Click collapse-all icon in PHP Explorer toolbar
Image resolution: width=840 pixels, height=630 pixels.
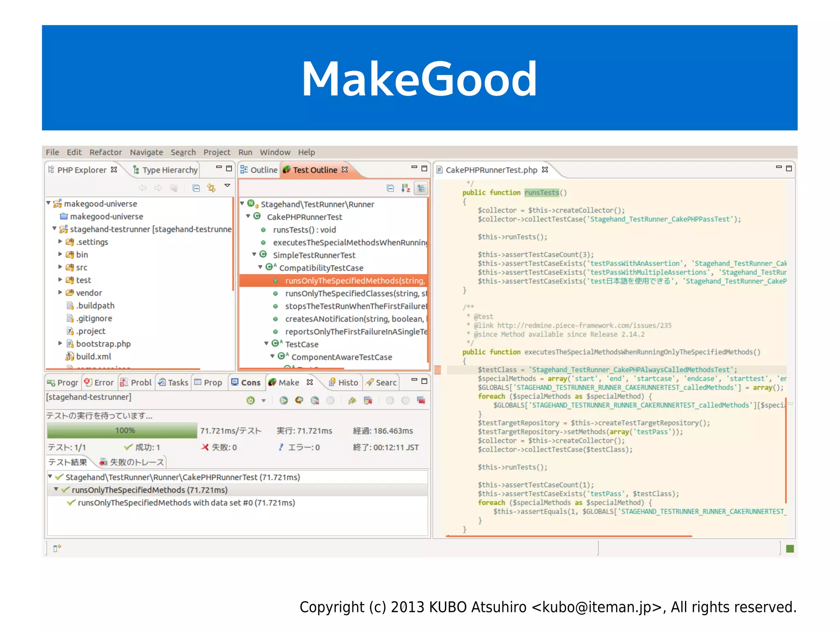coord(196,188)
